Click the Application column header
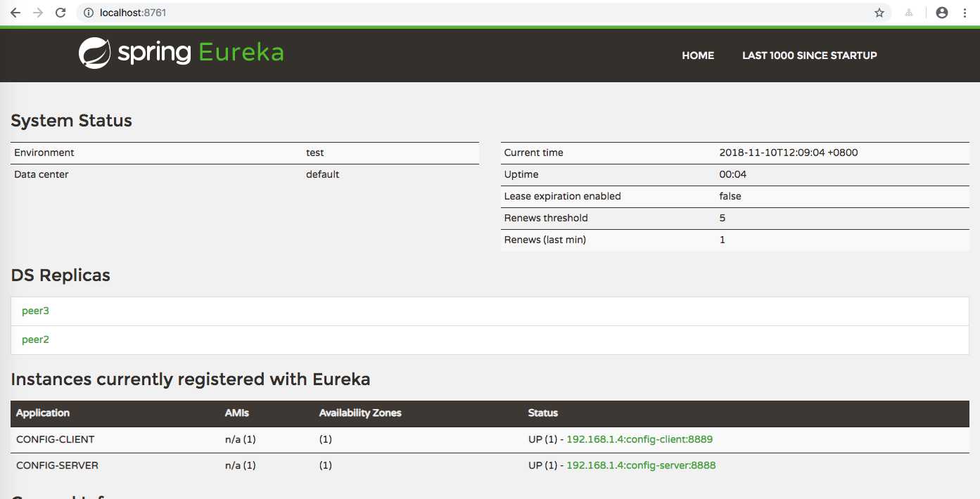This screenshot has height=499, width=980. click(43, 413)
